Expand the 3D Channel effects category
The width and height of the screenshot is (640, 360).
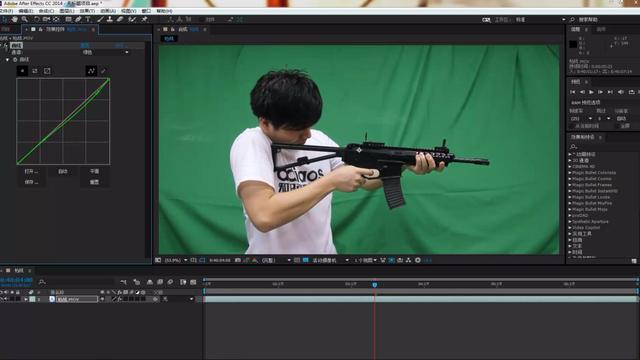click(570, 160)
